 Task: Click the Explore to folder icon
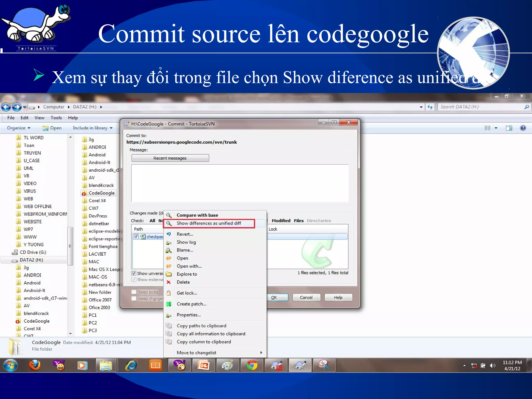click(x=169, y=274)
